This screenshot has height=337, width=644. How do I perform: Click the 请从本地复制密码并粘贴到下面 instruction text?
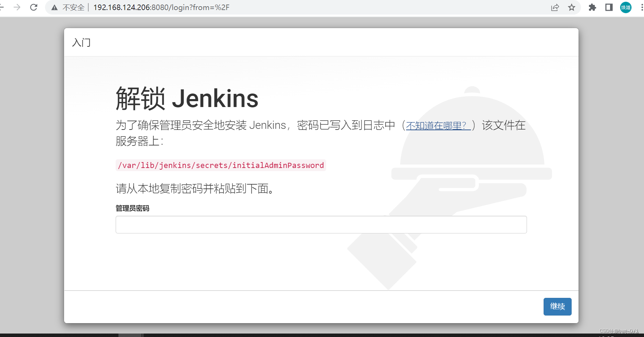click(x=195, y=189)
